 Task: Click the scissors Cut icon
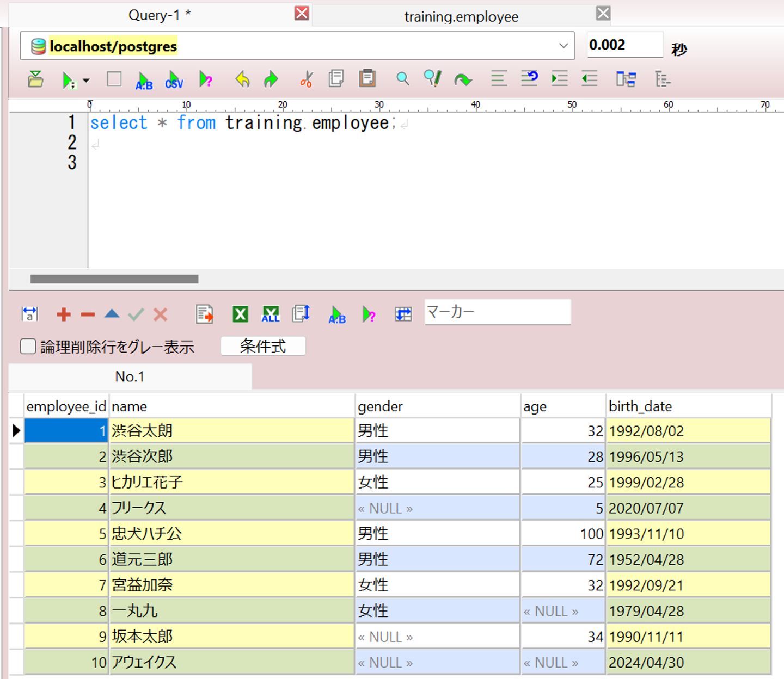tap(306, 79)
